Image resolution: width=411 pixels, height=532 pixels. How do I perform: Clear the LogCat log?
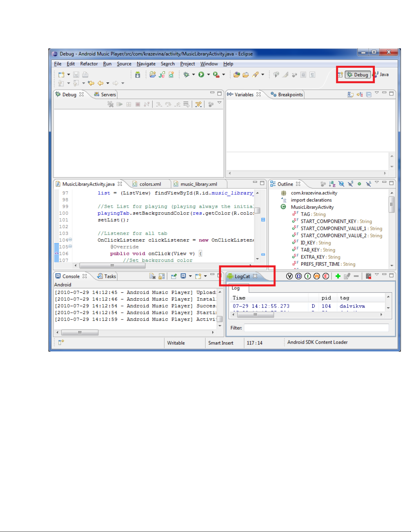368,276
